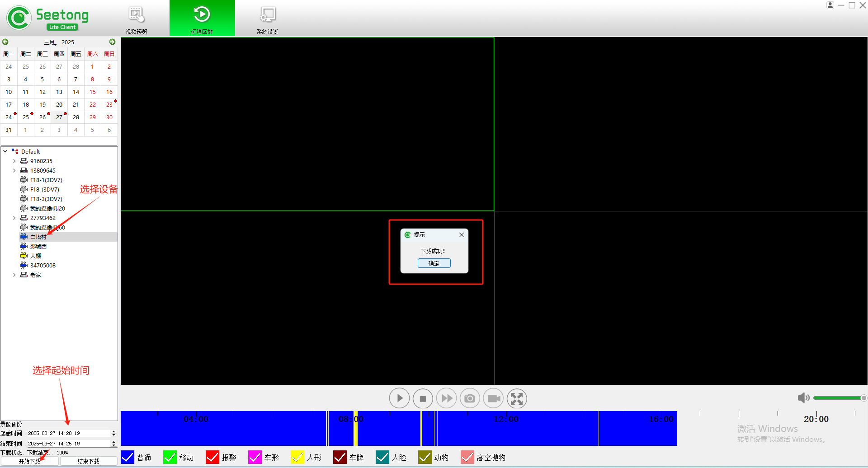Take a snapshot with the camera icon
868x468 pixels.
tap(470, 398)
